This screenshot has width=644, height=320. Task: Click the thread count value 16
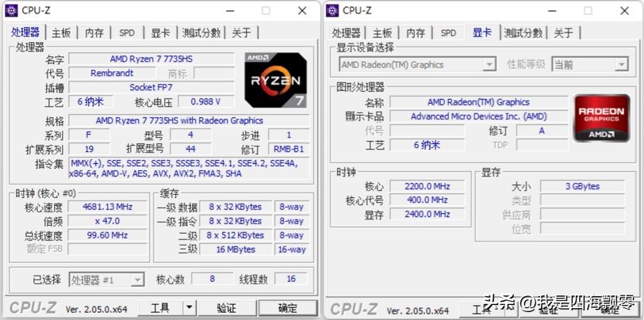point(291,279)
